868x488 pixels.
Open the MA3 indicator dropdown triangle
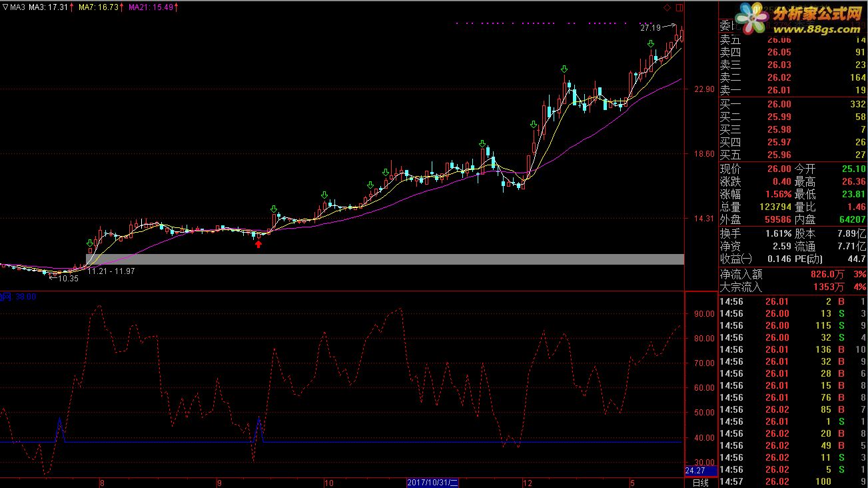click(x=5, y=7)
